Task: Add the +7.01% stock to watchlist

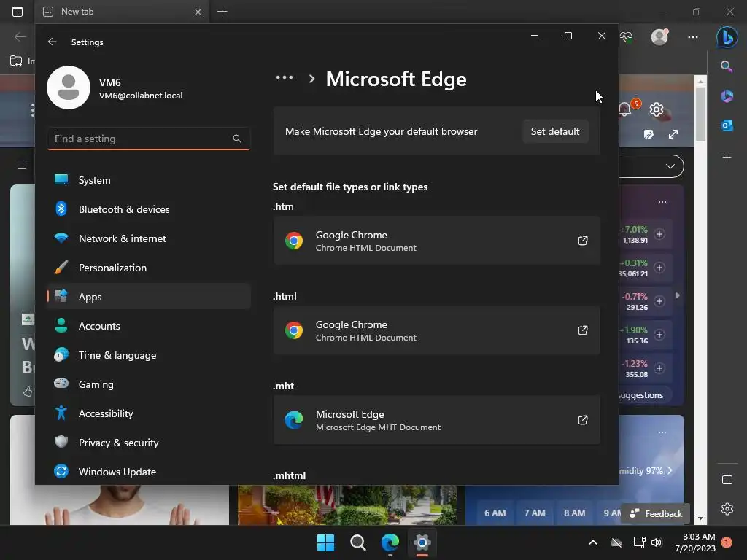Action: click(659, 234)
